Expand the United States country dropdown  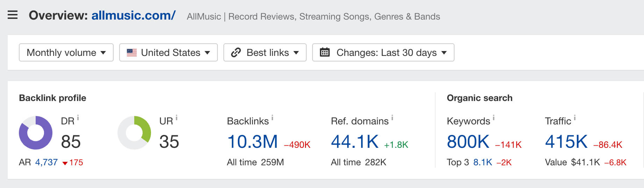coord(168,52)
